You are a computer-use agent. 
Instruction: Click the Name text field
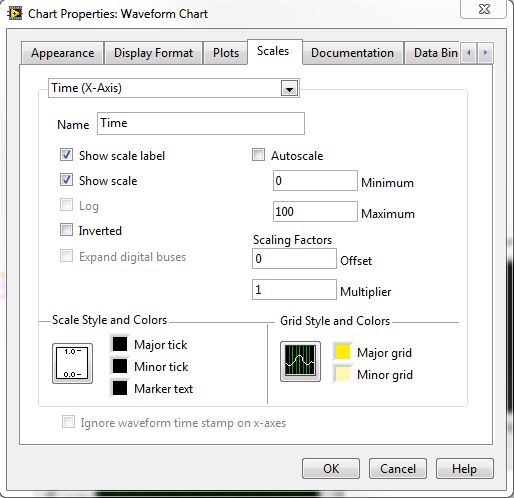(x=201, y=124)
